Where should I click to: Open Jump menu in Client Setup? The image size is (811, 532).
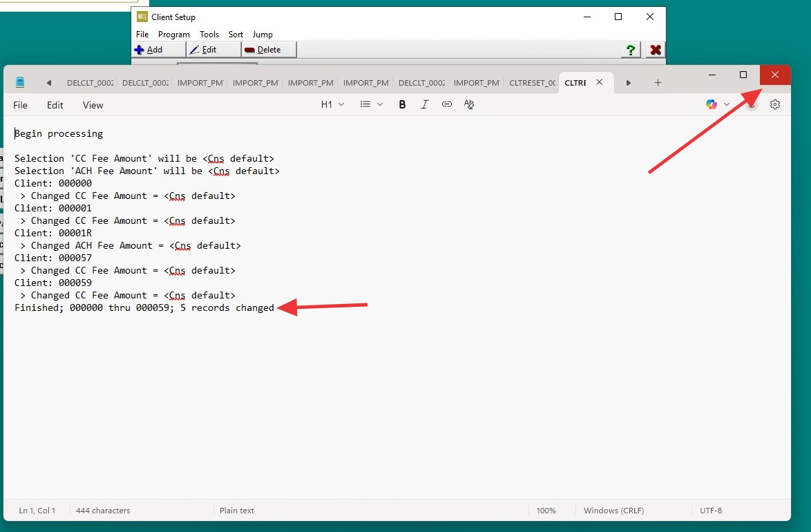point(263,34)
